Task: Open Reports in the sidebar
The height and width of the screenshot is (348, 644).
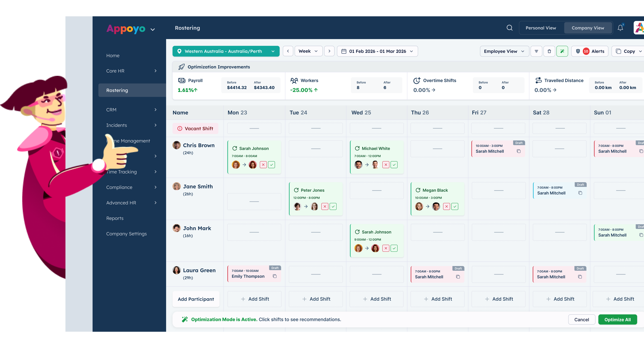Action: pyautogui.click(x=115, y=218)
